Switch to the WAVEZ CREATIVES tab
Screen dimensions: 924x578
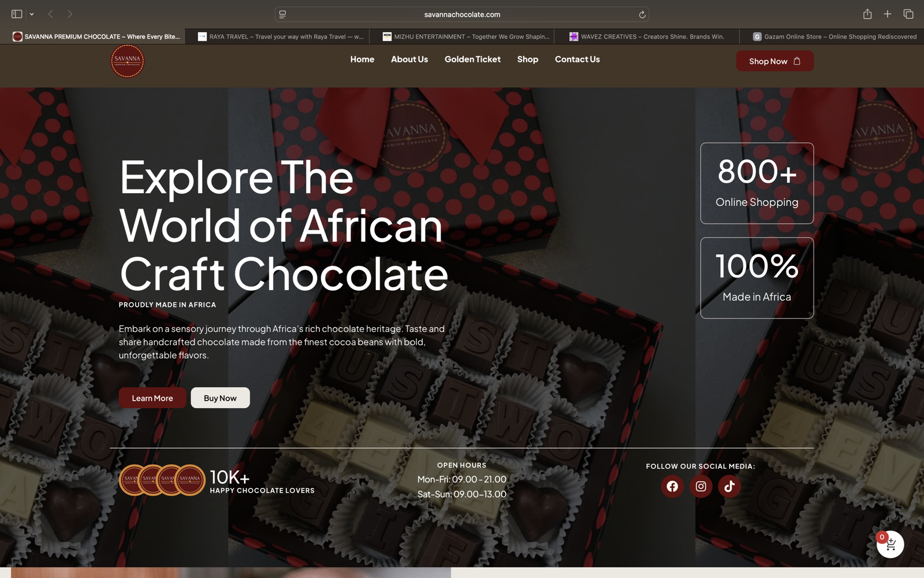tap(647, 36)
